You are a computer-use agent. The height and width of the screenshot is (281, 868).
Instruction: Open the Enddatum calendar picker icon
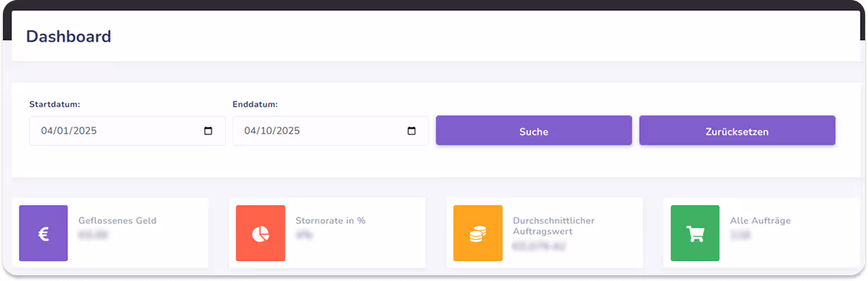(x=412, y=131)
